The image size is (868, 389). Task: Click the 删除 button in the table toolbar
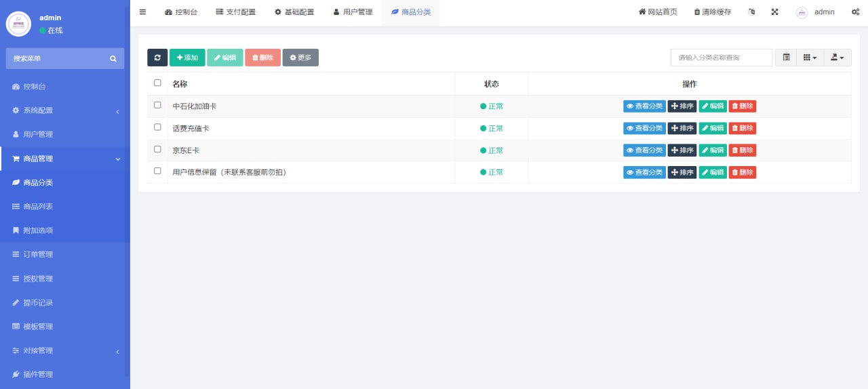[262, 58]
